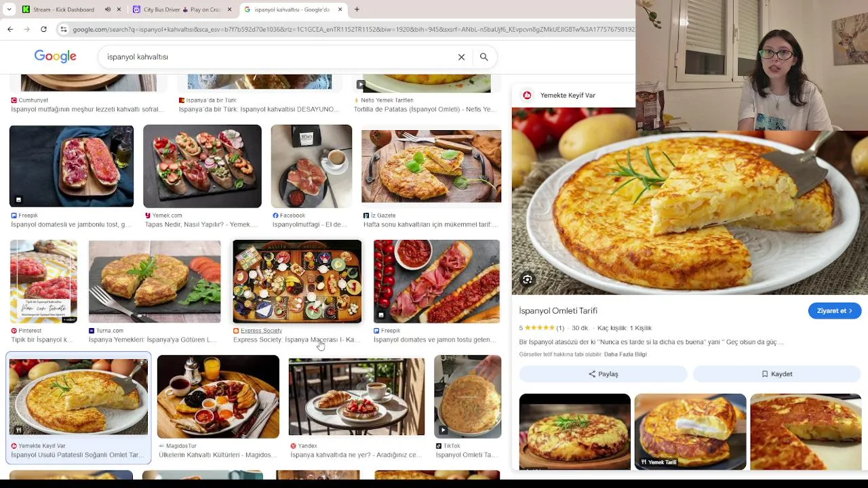Click the site info icon in address bar

click(63, 29)
